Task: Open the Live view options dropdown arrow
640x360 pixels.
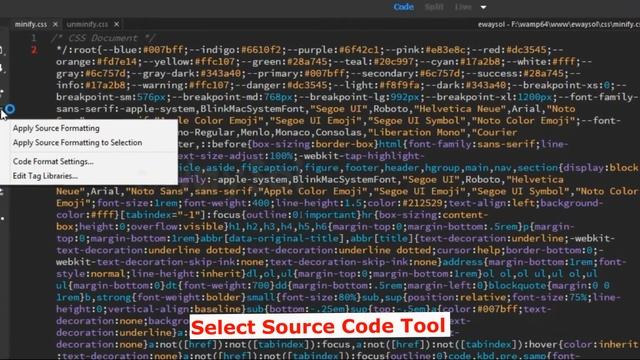Action: click(x=483, y=7)
